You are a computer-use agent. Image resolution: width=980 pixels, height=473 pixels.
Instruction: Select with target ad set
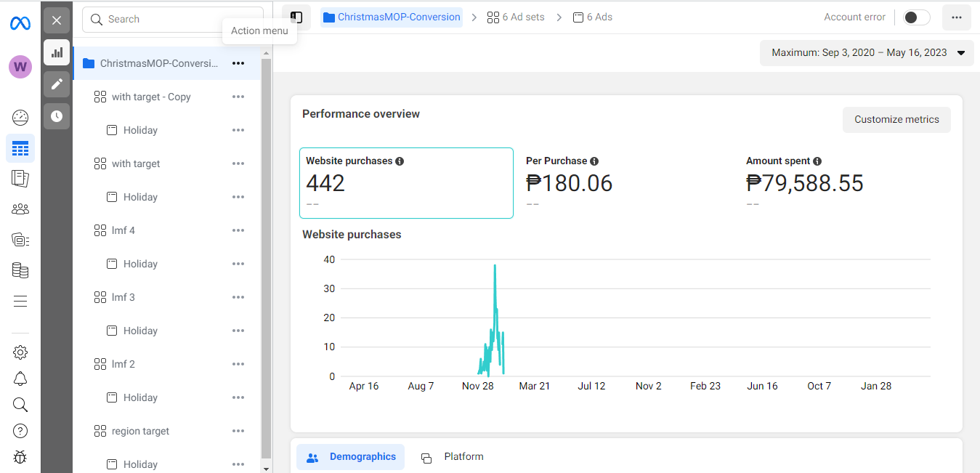(136, 163)
